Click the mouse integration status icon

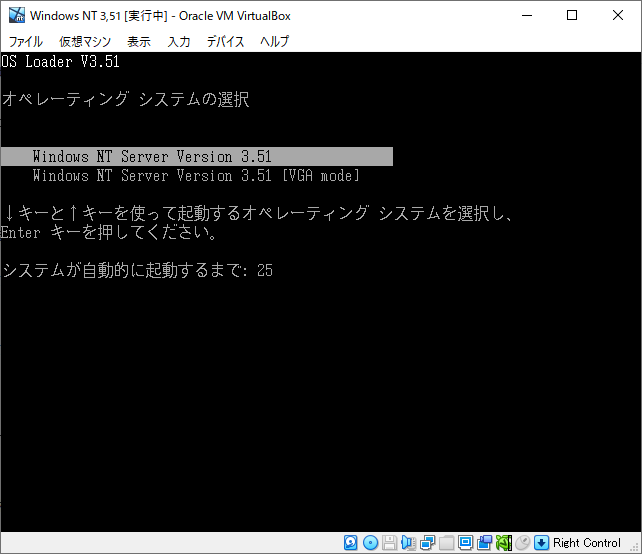tap(522, 543)
